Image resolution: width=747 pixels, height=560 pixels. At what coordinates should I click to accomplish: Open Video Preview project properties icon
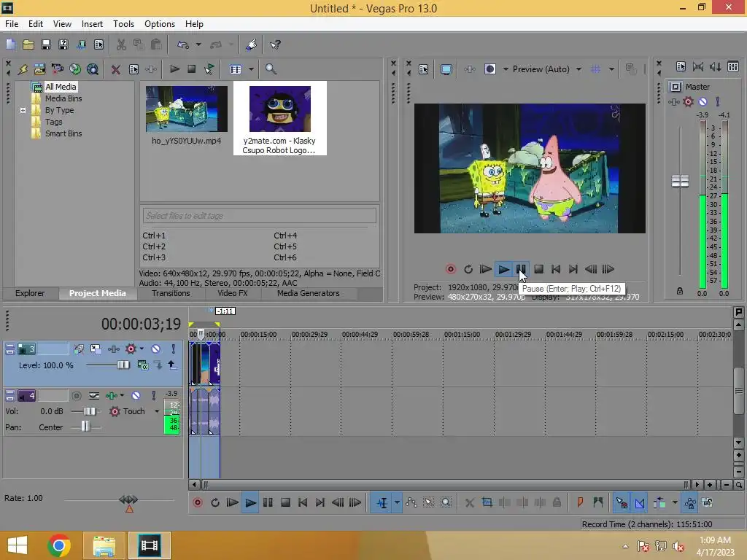click(424, 69)
